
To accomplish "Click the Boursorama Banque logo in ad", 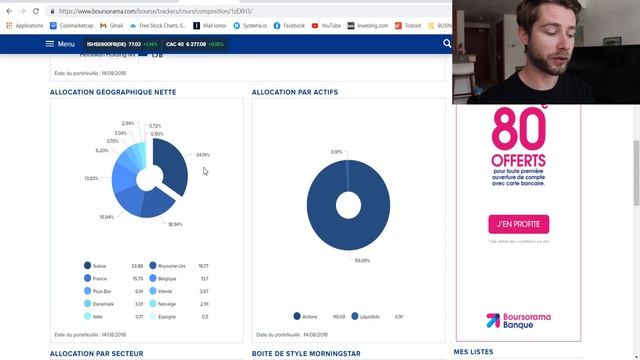I will (518, 321).
